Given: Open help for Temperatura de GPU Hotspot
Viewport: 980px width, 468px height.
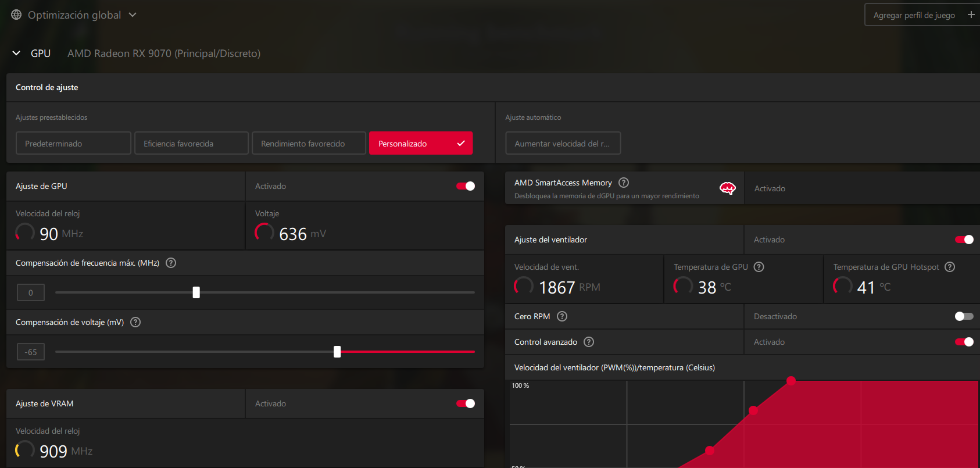Looking at the screenshot, I should coord(950,267).
